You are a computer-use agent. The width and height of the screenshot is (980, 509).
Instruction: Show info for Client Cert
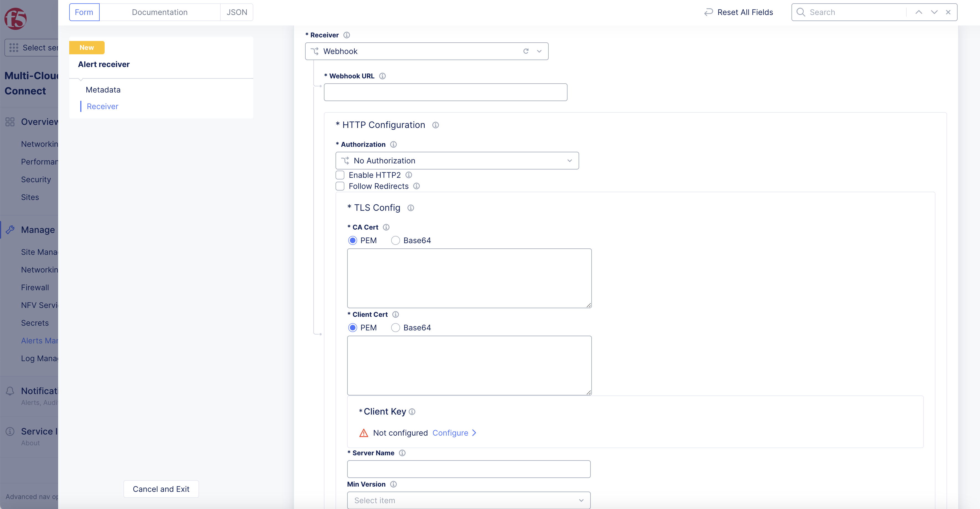point(396,315)
